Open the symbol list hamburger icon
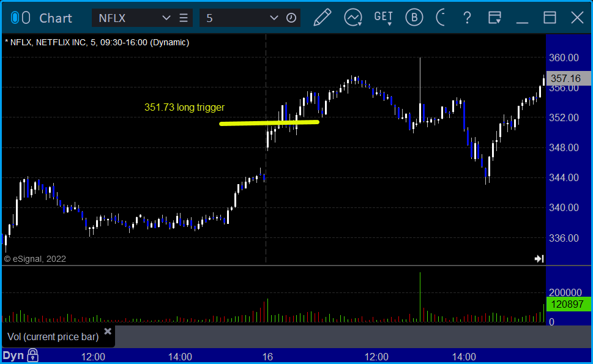 [184, 18]
